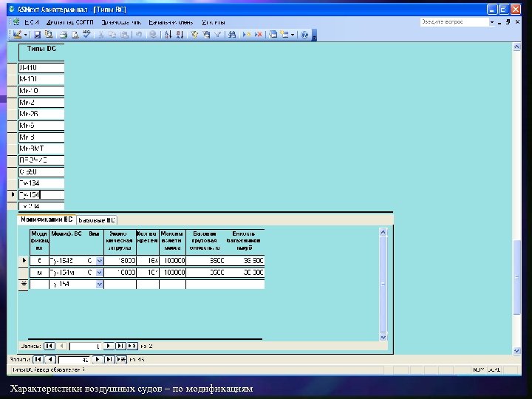The height and width of the screenshot is (399, 532).
Task: Open Print Preview from the toolbar
Action: (75, 35)
